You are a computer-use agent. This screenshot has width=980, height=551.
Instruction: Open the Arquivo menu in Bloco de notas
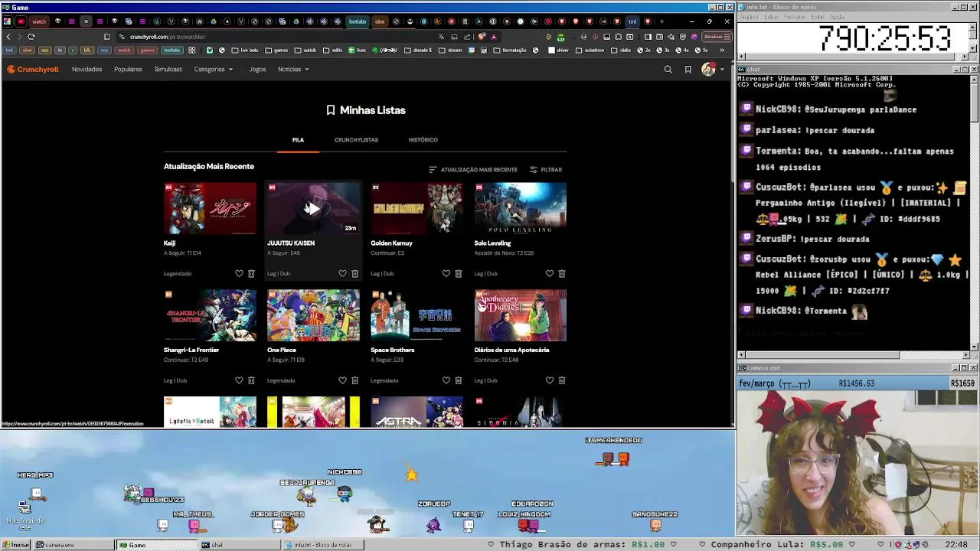coord(748,16)
